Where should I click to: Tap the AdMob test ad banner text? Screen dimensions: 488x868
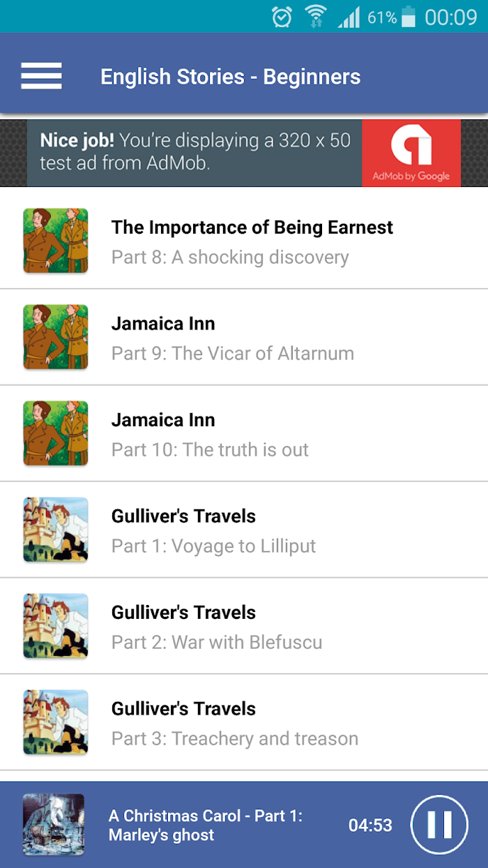(195, 151)
